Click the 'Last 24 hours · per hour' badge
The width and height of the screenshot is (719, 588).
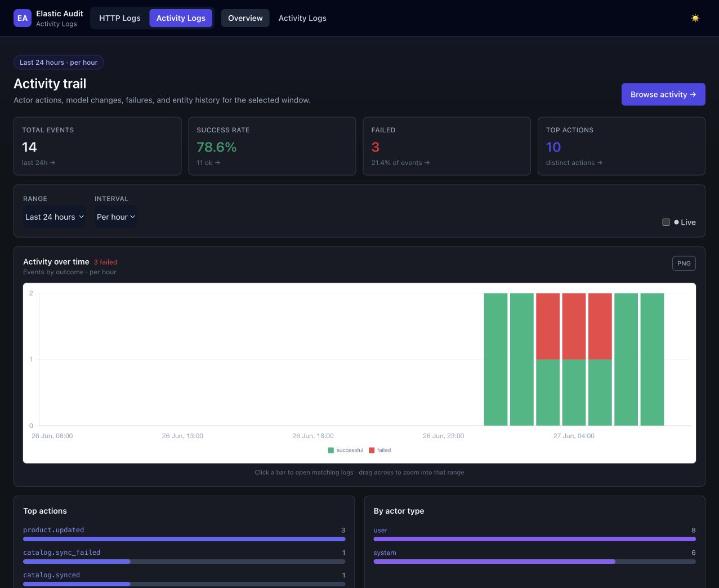59,63
